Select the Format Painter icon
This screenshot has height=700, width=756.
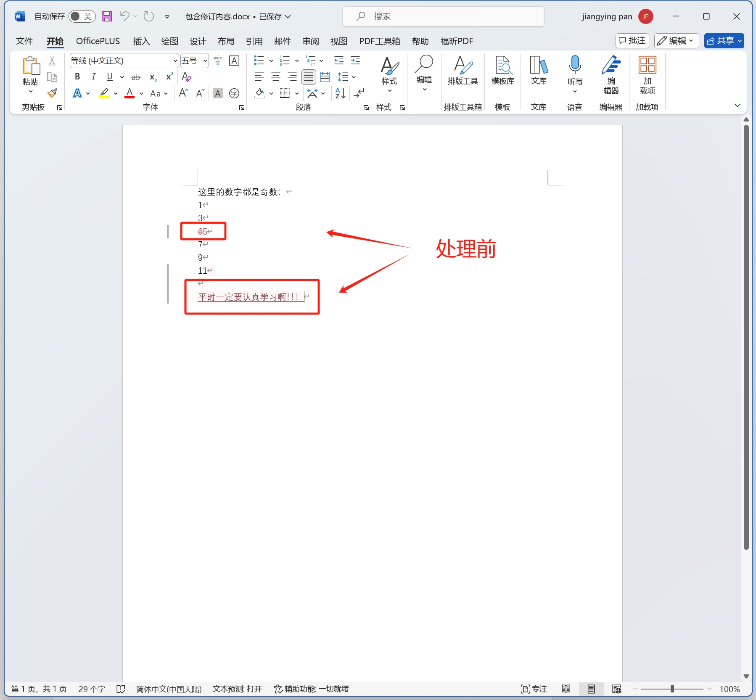52,92
